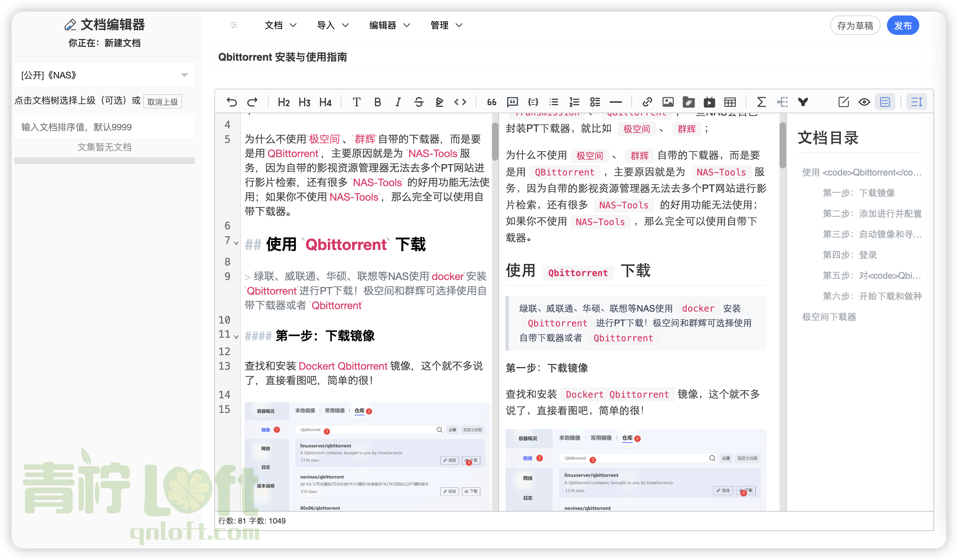Insert a hyperlink
This screenshot has height=560, width=958.
(647, 102)
